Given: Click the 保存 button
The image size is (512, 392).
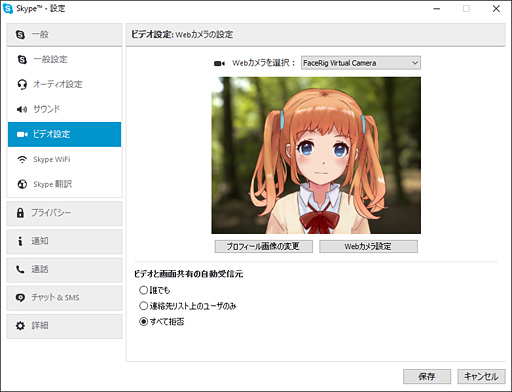Looking at the screenshot, I should coord(427,376).
